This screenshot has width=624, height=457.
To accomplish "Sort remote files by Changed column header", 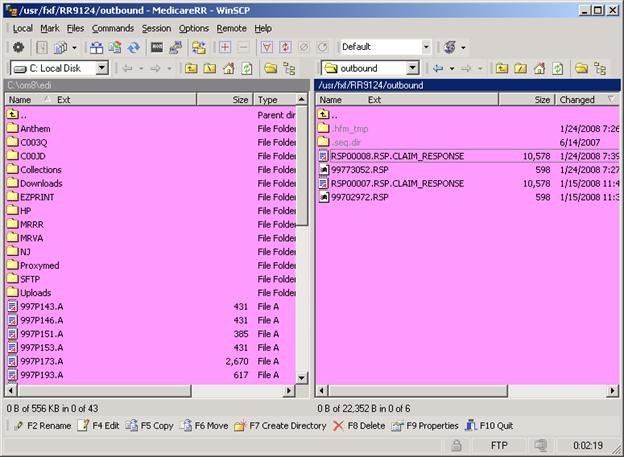I will 577,100.
